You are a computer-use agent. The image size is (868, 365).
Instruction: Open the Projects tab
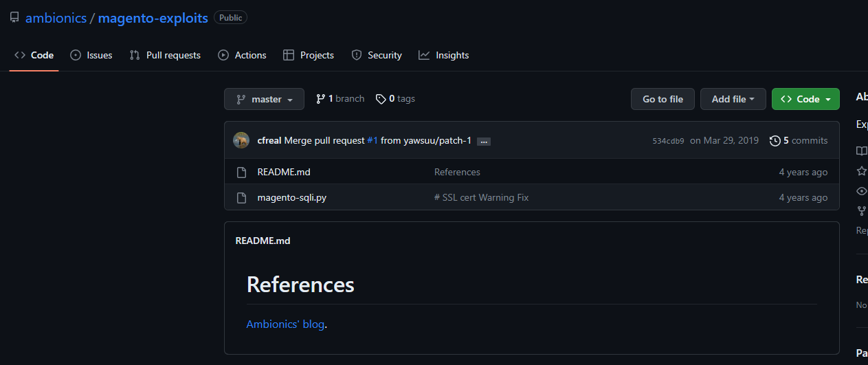309,55
